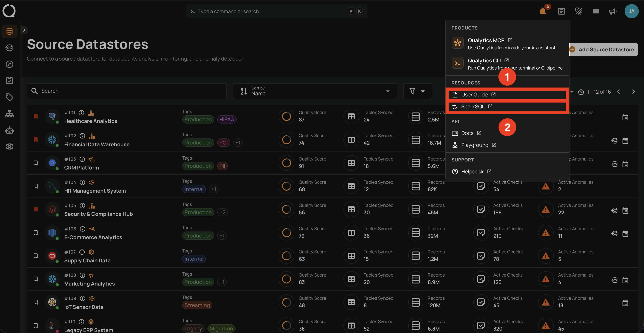Click the calendar icon on Healthcare Analytics row
Image resolution: width=644 pixels, height=333 pixels.
pos(625,117)
